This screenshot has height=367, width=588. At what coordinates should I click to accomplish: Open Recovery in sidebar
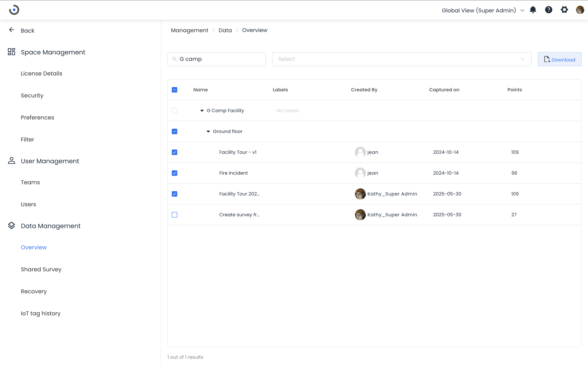point(34,291)
